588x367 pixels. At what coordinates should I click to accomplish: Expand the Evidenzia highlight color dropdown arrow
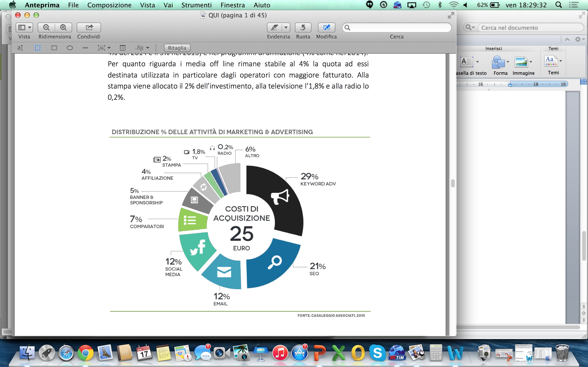286,28
